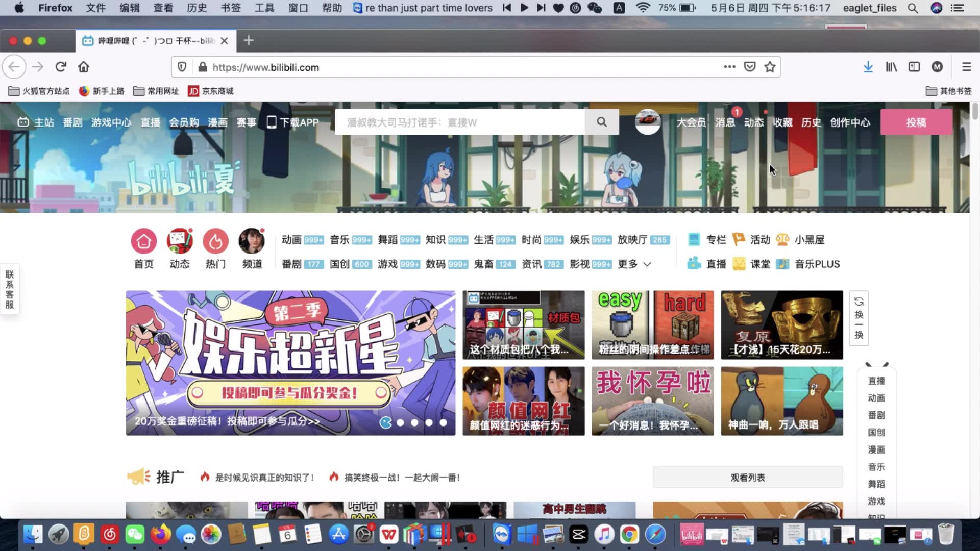Jump to 番剧 in right side navigation
980x551 pixels.
[x=876, y=415]
